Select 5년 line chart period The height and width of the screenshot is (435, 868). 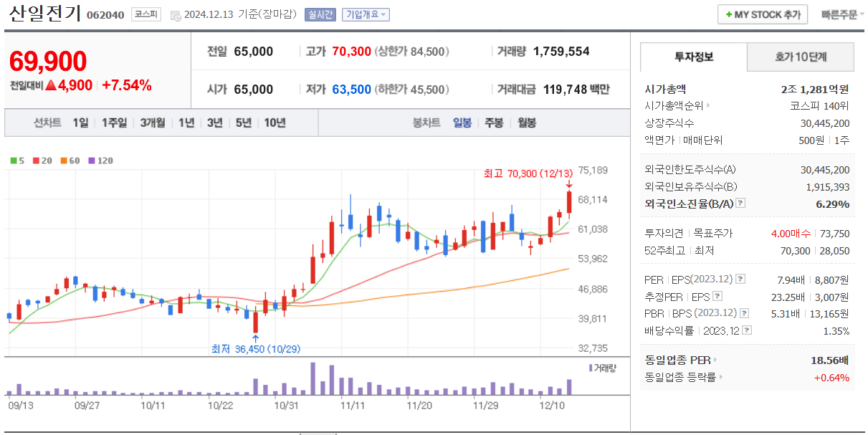click(x=244, y=123)
